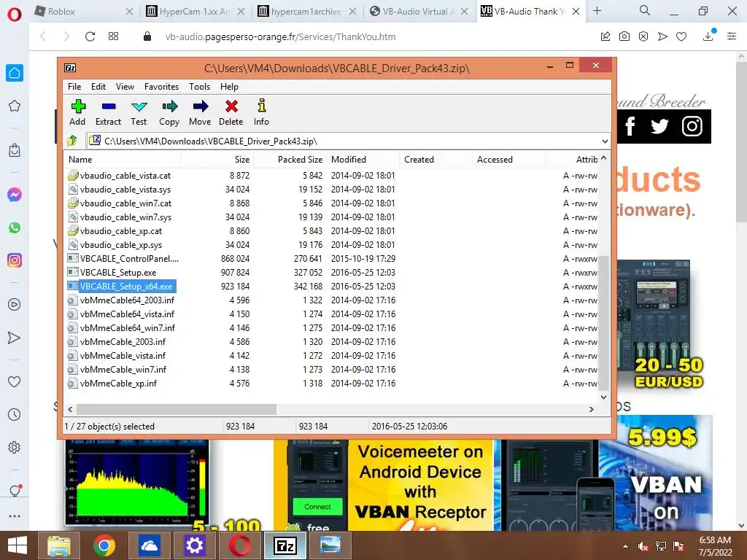Open the View menu

pos(125,87)
